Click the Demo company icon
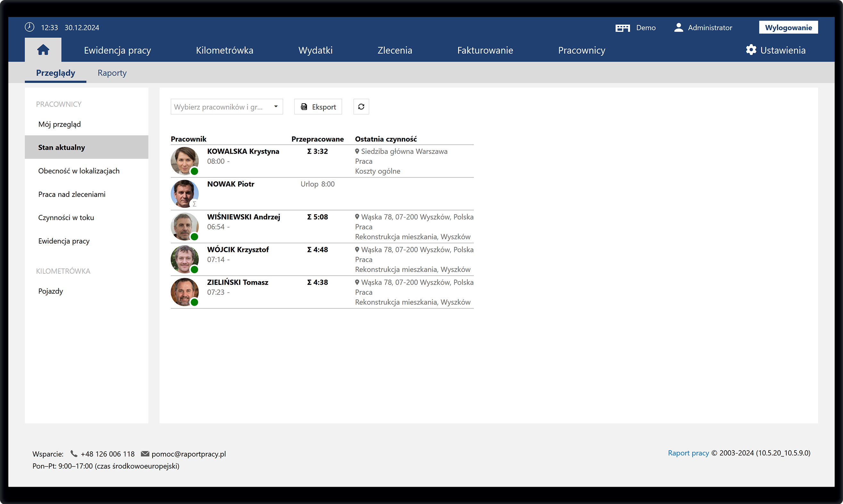Viewport: 843px width, 504px height. click(x=622, y=28)
